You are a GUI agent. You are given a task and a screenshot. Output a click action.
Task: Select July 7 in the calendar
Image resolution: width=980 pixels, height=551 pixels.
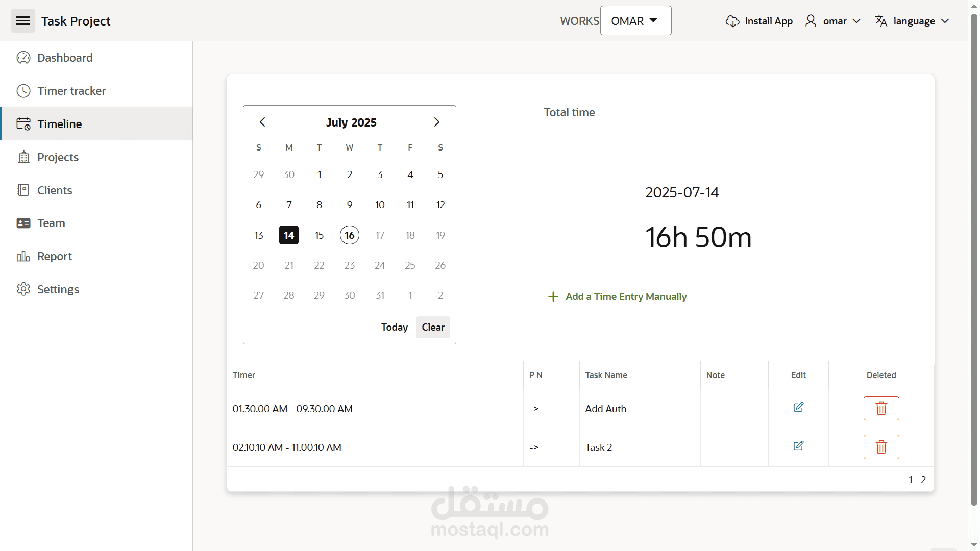[289, 205]
